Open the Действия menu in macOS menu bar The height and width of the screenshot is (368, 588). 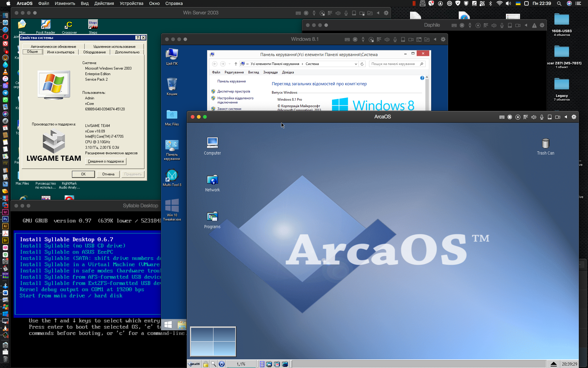(104, 3)
